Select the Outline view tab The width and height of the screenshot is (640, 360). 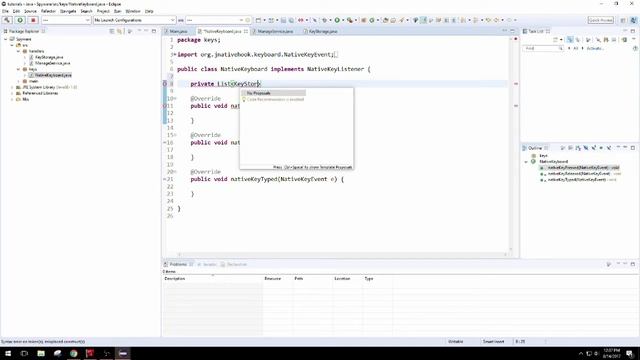pos(535,148)
